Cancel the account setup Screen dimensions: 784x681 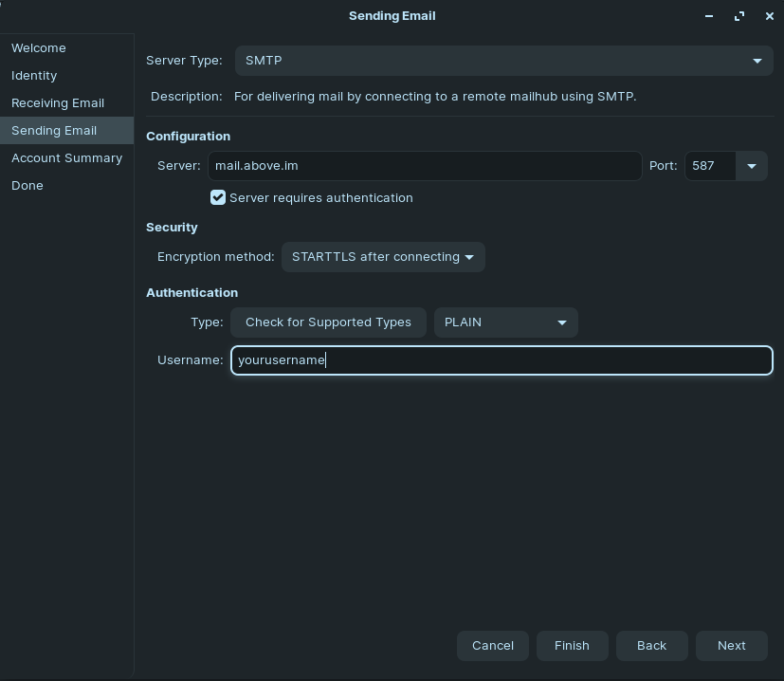pos(493,646)
